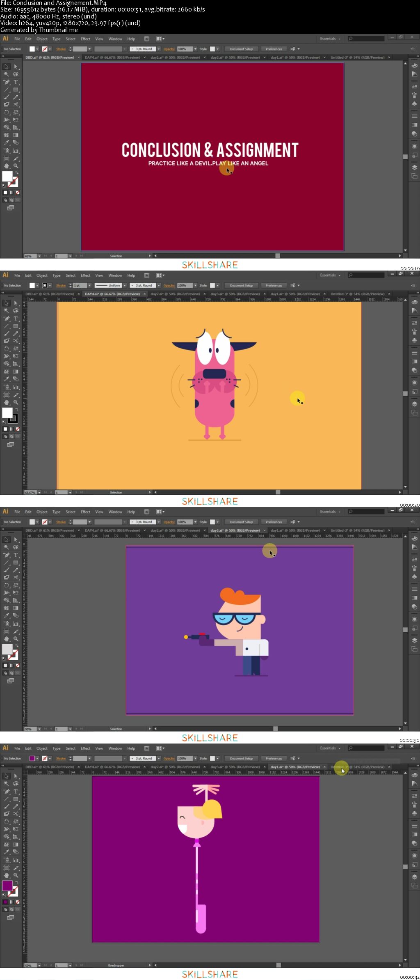The height and width of the screenshot is (980, 420).
Task: Open the Color panel icon in the red title frame
Action: pyautogui.click(x=414, y=66)
